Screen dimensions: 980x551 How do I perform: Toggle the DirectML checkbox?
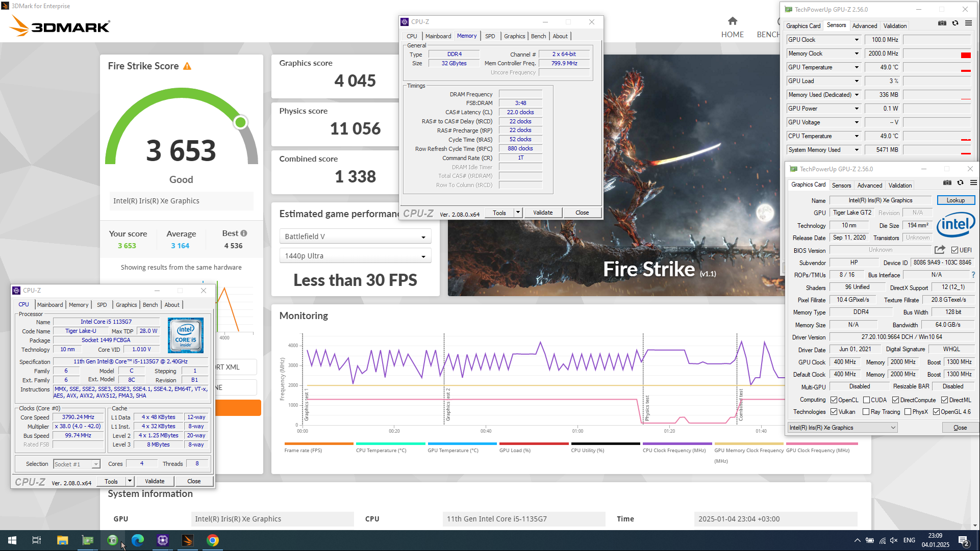coord(944,400)
